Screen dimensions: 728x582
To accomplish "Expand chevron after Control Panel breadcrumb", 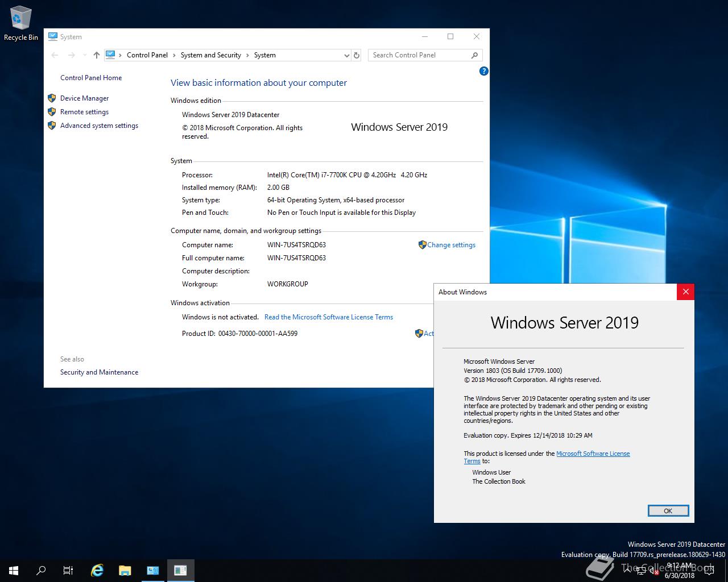I will pyautogui.click(x=174, y=55).
